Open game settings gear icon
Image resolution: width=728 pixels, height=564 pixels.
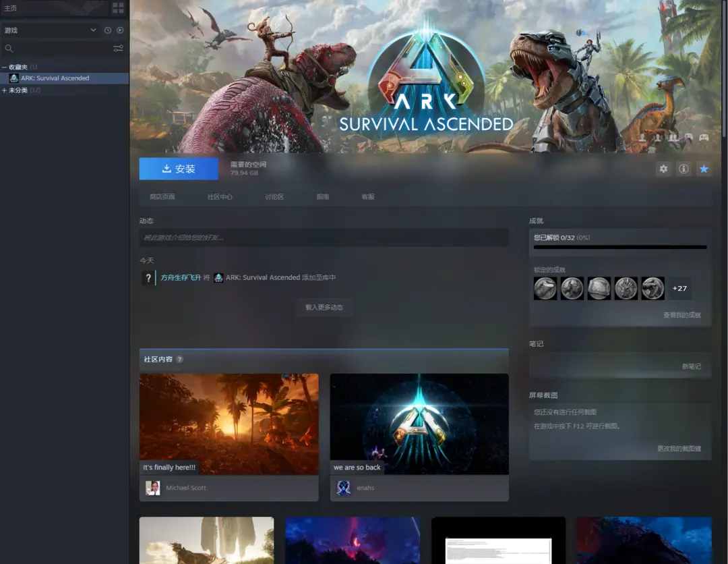[x=663, y=169]
